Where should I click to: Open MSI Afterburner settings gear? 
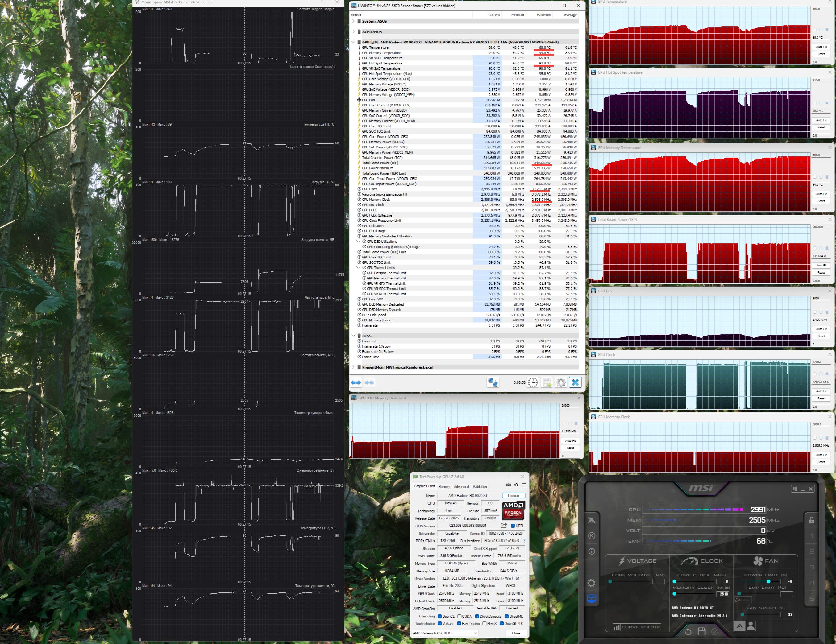click(591, 583)
